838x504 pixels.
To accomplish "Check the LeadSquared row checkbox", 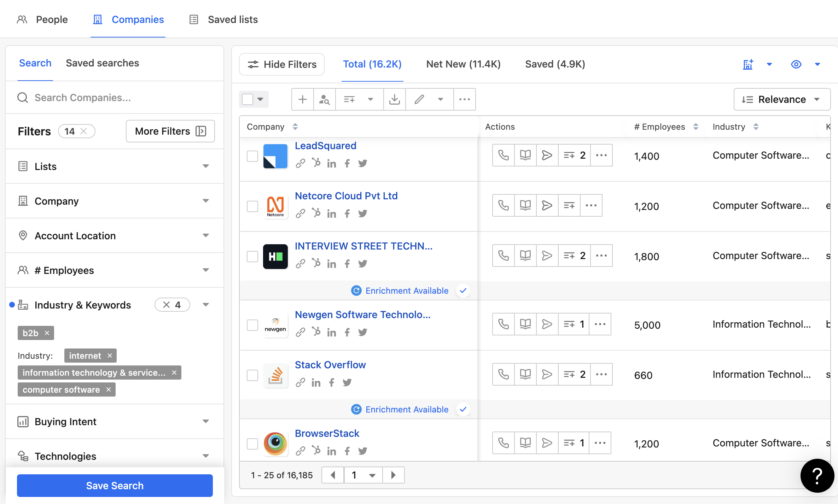I will (x=252, y=156).
